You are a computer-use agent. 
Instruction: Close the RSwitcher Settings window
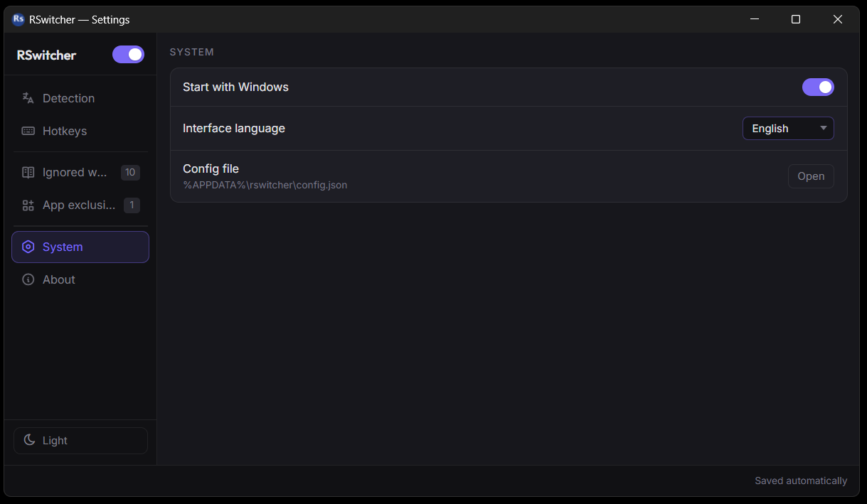pyautogui.click(x=838, y=19)
